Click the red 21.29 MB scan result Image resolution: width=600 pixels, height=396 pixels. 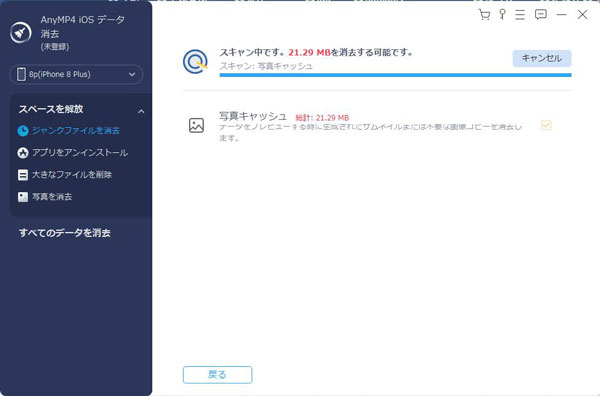[309, 52]
